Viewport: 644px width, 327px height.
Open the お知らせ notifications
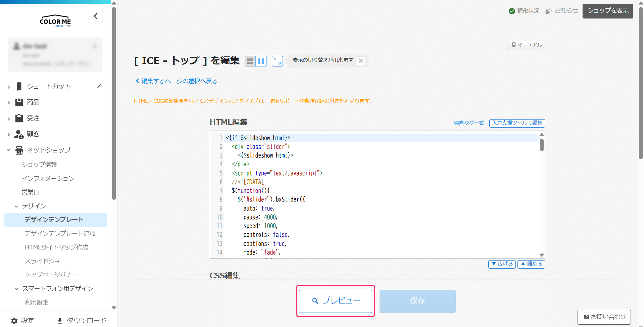pos(562,11)
